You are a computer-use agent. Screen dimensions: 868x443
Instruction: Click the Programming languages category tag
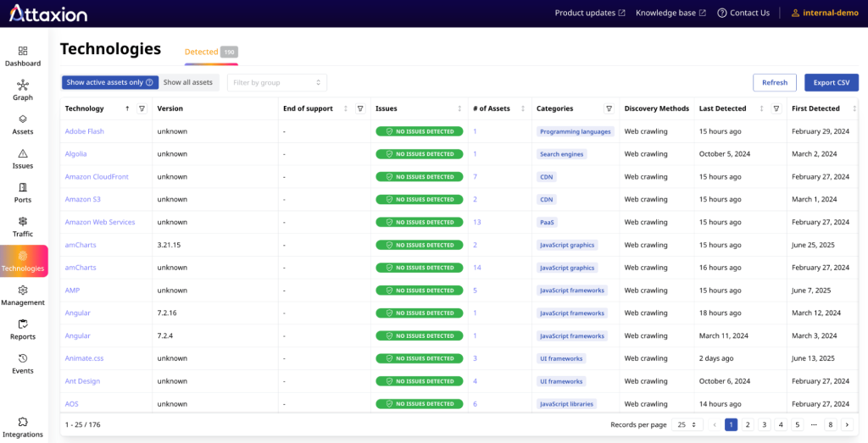click(x=576, y=131)
